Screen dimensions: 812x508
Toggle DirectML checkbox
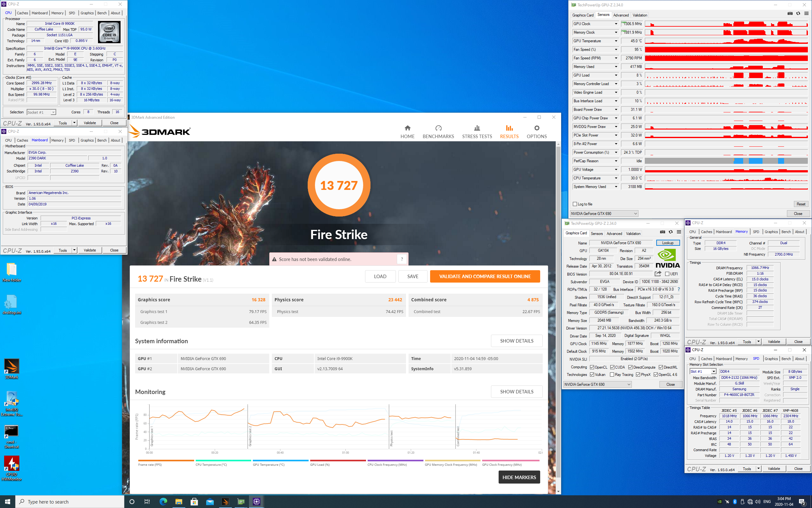(x=661, y=367)
